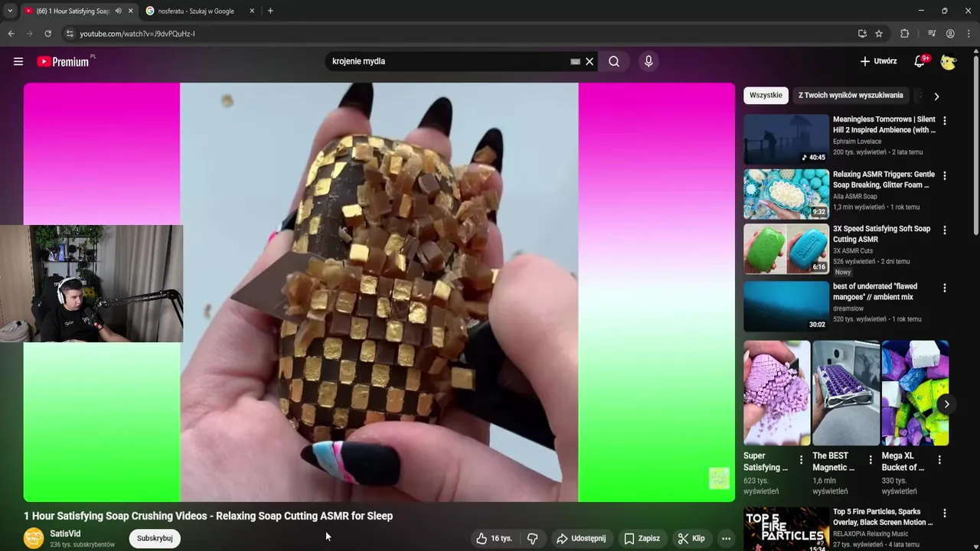Click the Utwórz create button
Viewport: 980px width, 551px height.
point(878,61)
